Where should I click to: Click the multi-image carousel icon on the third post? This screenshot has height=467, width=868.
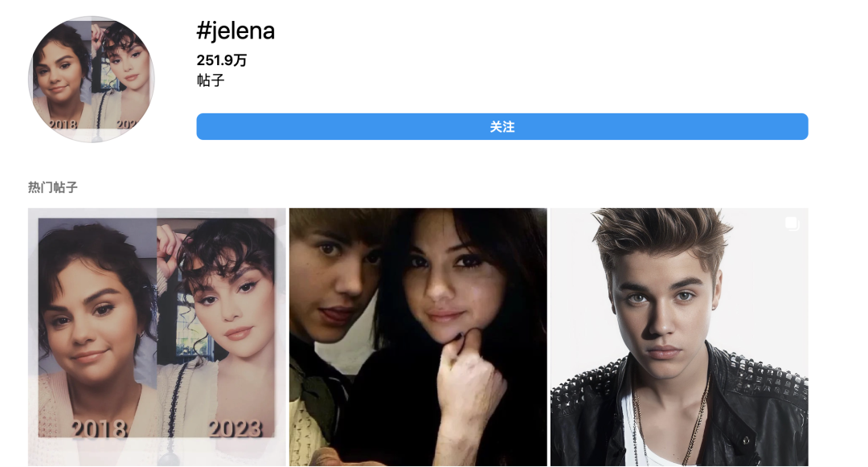tap(792, 223)
